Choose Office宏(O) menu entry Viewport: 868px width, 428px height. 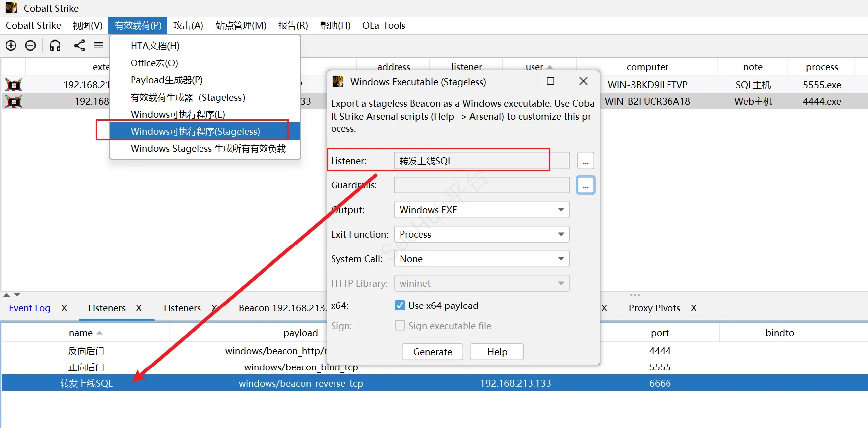[205, 63]
